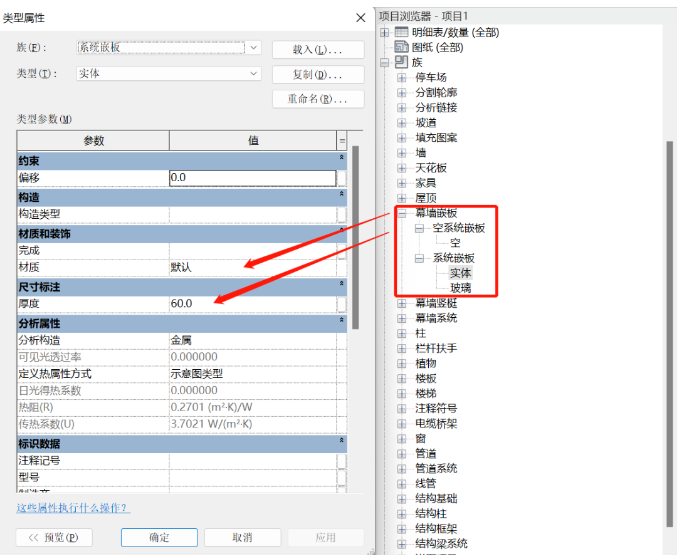Image resolution: width=685 pixels, height=555 pixels.
Task: Click the 分析构造 value cell 金属
Action: (x=253, y=340)
